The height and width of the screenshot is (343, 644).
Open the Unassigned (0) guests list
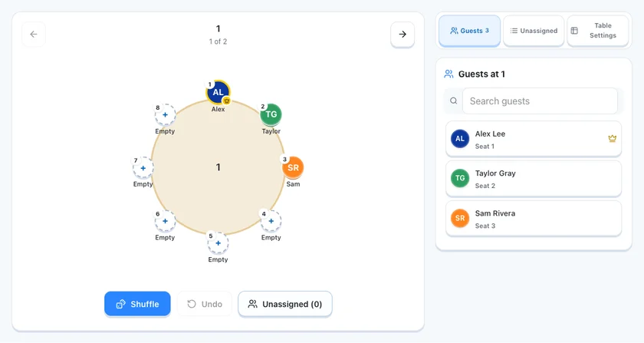tap(285, 304)
